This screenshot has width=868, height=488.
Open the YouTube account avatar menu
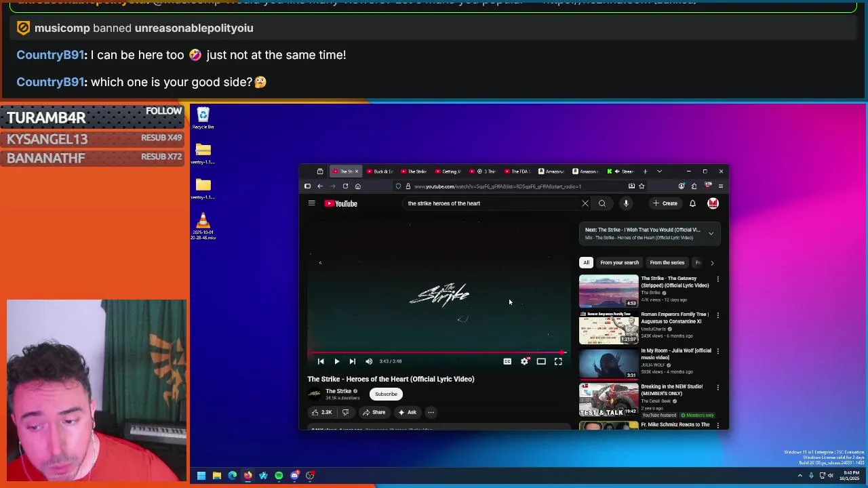[713, 203]
